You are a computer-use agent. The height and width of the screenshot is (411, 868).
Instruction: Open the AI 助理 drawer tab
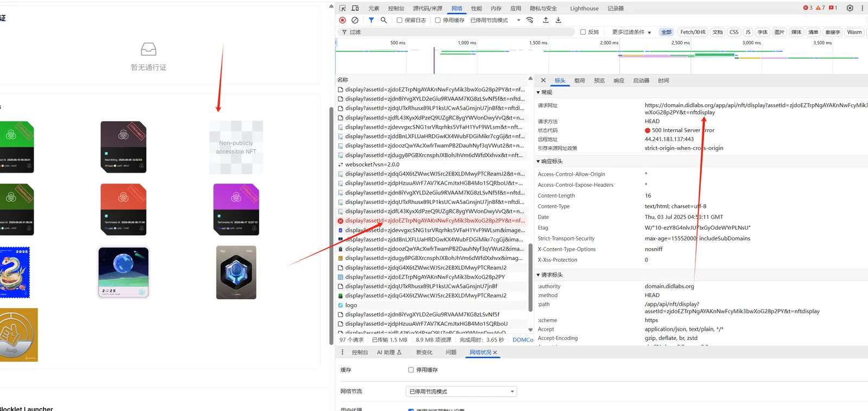389,352
